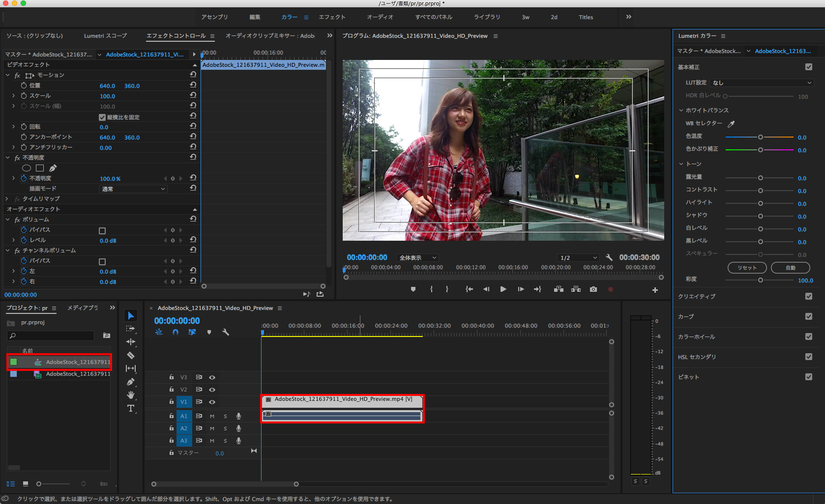The width and height of the screenshot is (825, 504).
Task: Toggle snap magnet in timeline
Action: (x=176, y=332)
